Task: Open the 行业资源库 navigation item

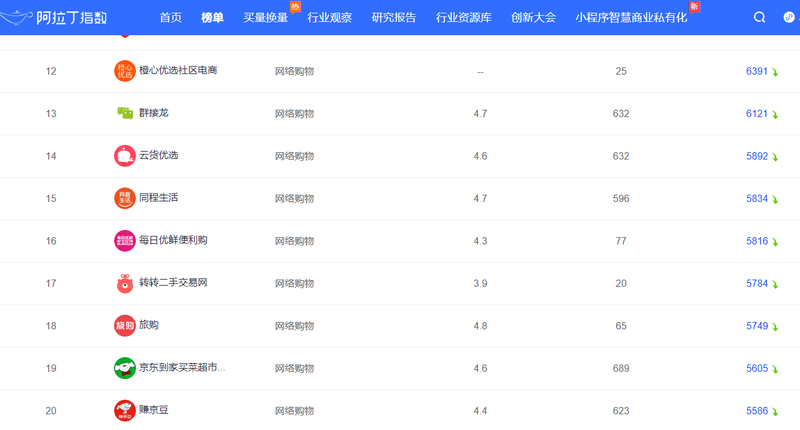Action: pos(464,17)
